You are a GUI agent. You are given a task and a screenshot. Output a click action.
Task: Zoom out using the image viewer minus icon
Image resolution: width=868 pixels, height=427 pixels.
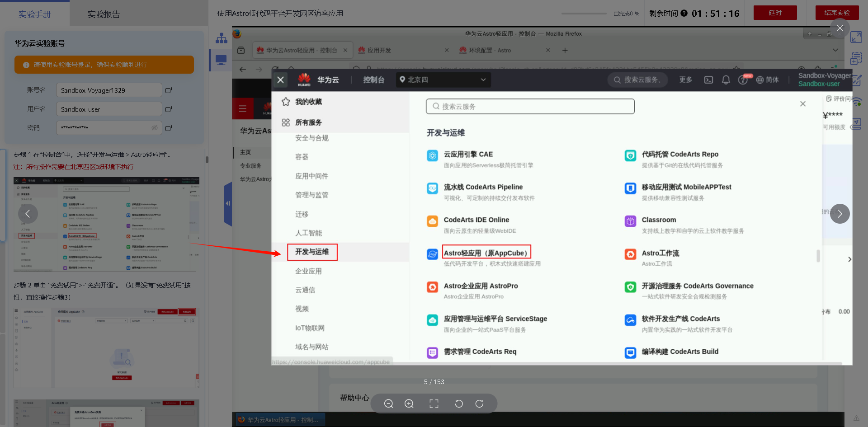pos(388,404)
